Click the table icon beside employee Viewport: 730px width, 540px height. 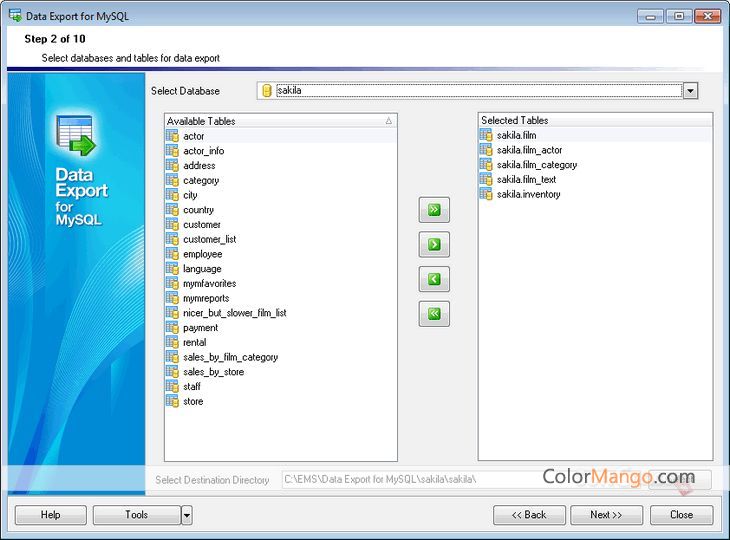pyautogui.click(x=172, y=254)
